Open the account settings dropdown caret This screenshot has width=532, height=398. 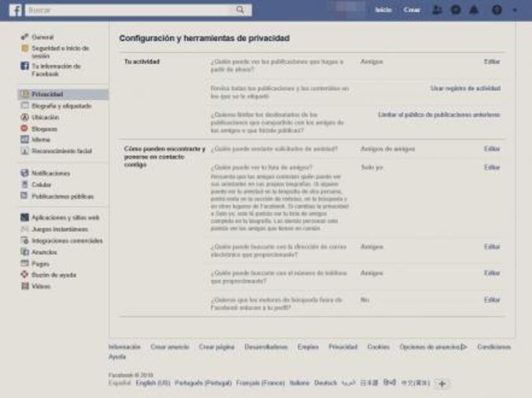(515, 9)
